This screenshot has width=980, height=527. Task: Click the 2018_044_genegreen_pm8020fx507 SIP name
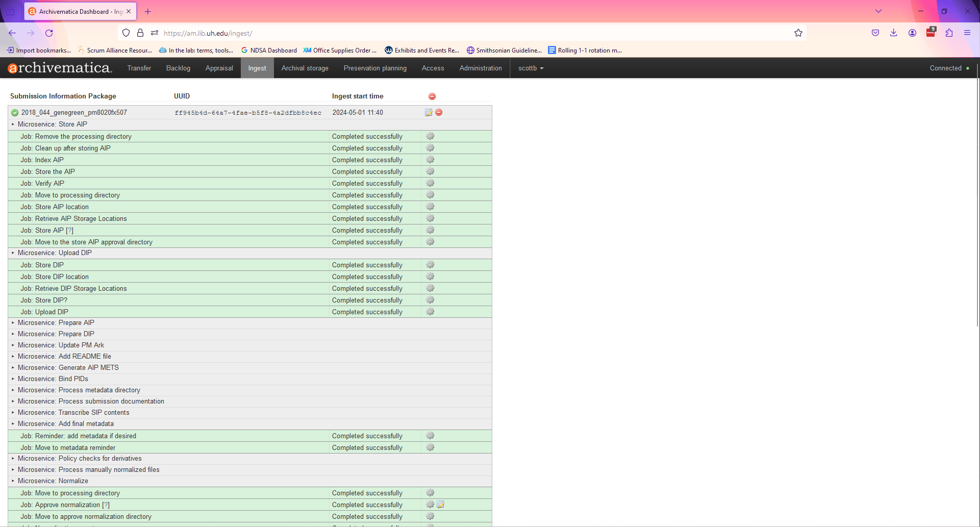74,112
